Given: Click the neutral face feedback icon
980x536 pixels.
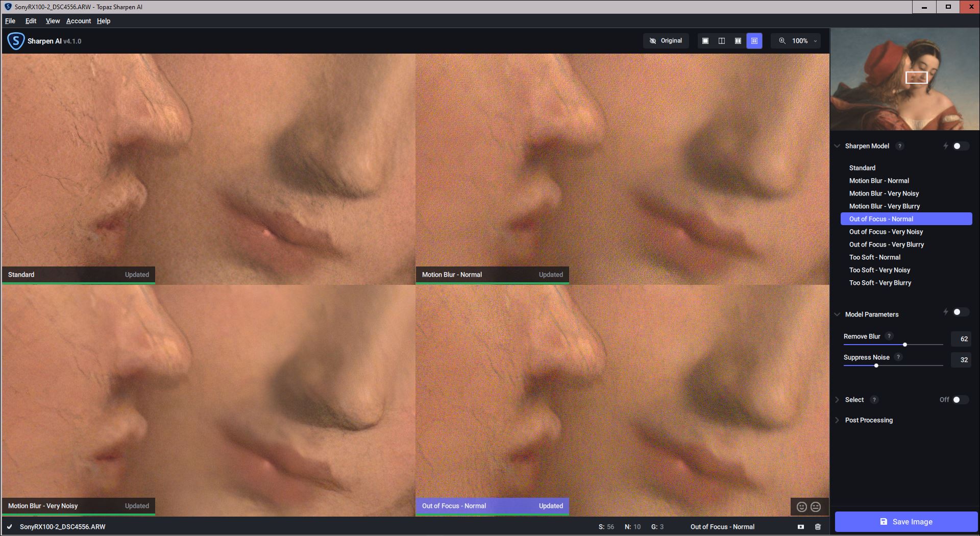Looking at the screenshot, I should click(x=816, y=506).
